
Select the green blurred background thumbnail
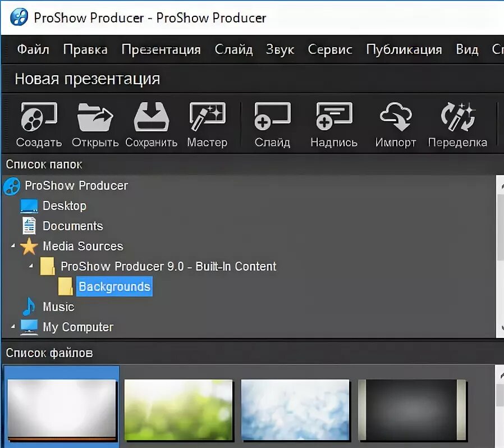click(178, 409)
